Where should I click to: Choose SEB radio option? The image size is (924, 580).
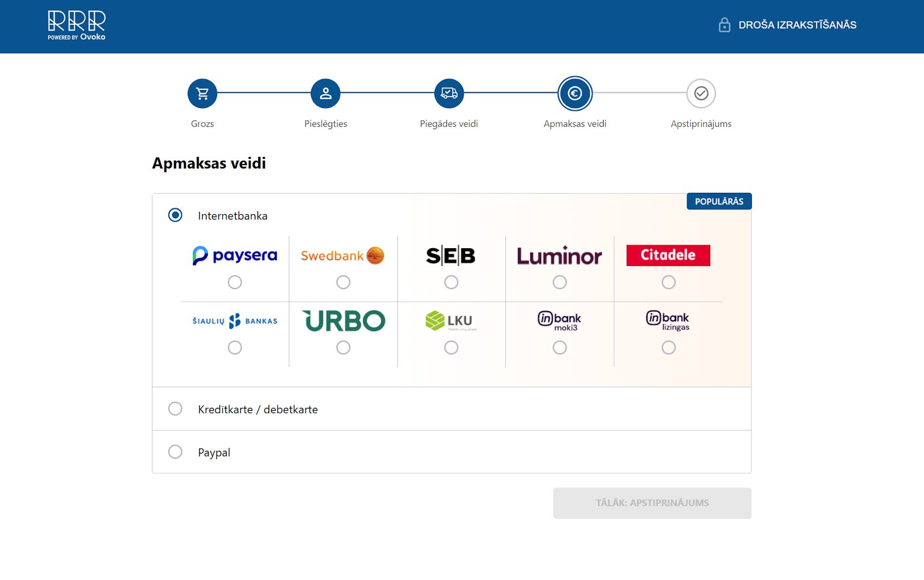click(x=451, y=282)
